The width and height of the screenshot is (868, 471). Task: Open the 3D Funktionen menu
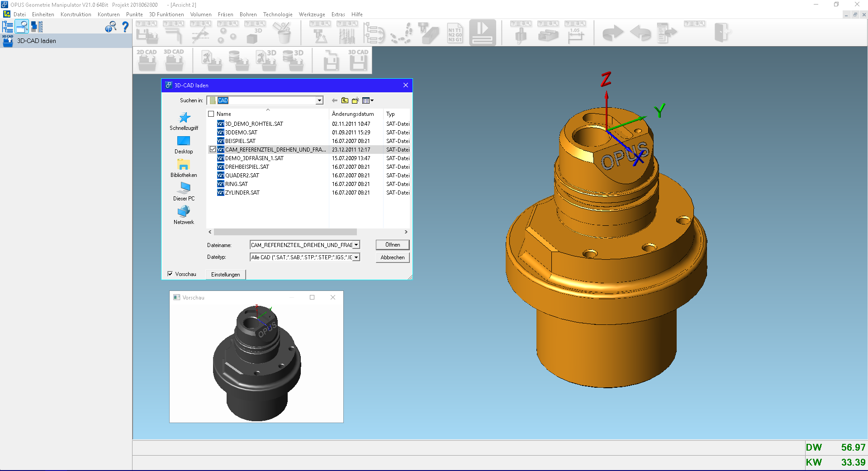point(166,14)
